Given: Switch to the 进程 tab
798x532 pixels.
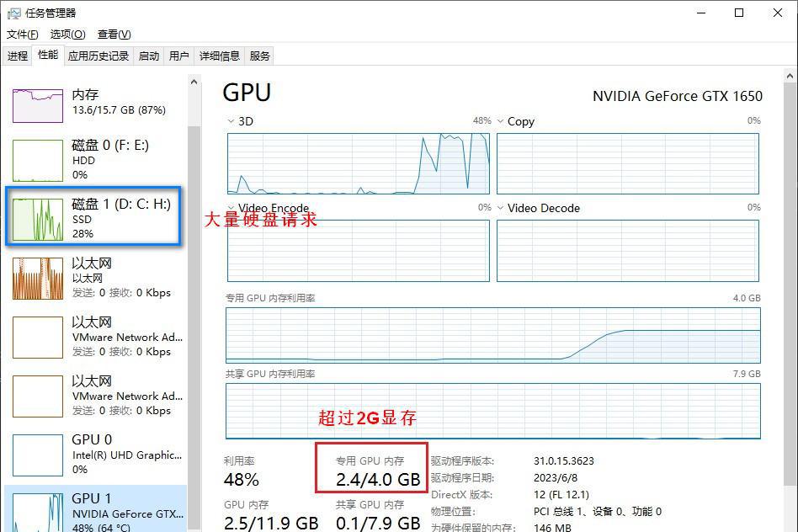Looking at the screenshot, I should point(18,56).
